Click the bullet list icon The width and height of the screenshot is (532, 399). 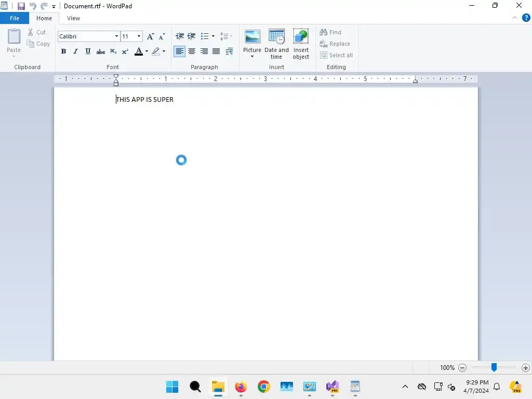(205, 36)
